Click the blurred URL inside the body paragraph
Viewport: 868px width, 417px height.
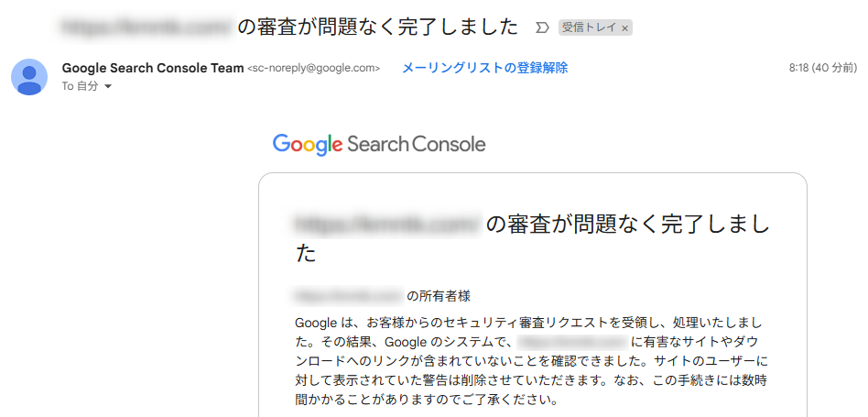[x=572, y=341]
